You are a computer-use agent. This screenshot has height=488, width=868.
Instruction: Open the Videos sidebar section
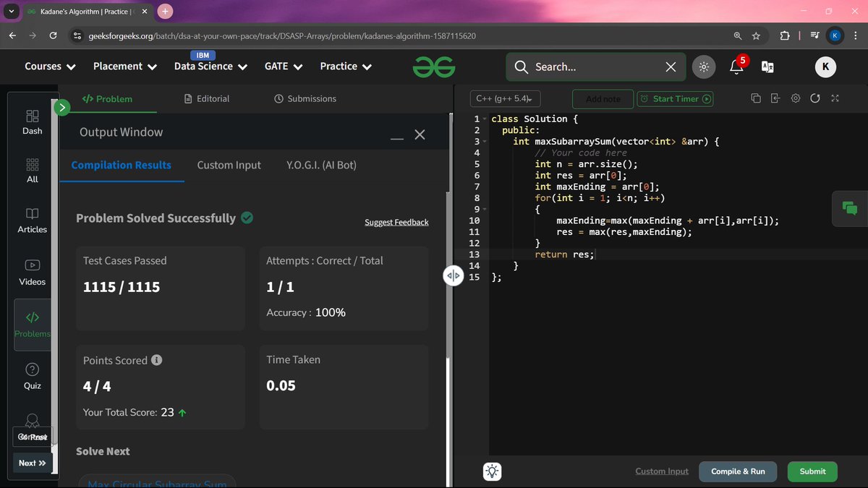coord(33,273)
